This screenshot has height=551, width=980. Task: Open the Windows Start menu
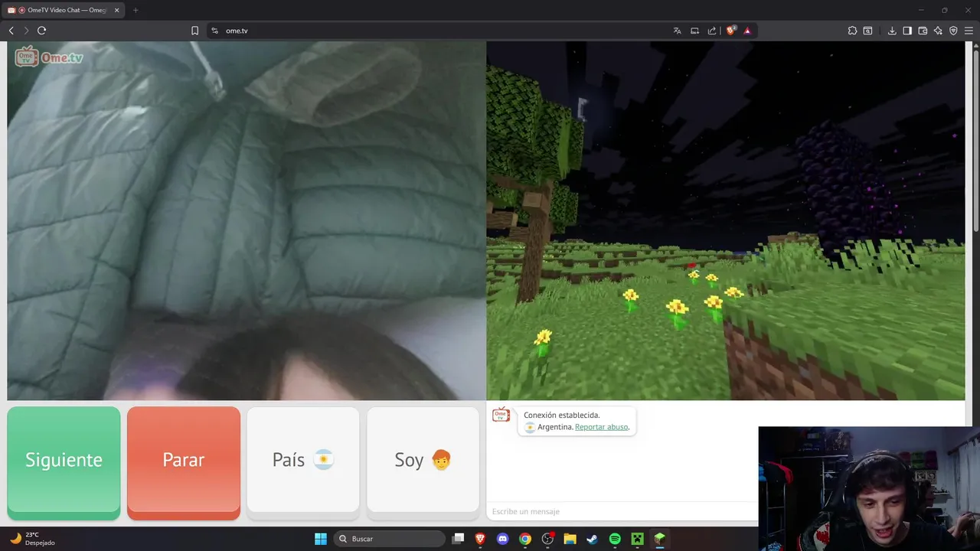[x=321, y=539]
